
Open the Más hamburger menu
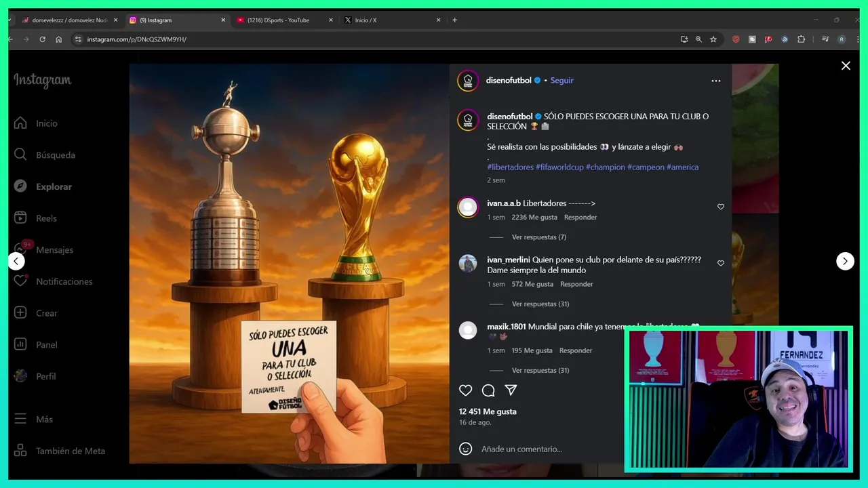34,419
